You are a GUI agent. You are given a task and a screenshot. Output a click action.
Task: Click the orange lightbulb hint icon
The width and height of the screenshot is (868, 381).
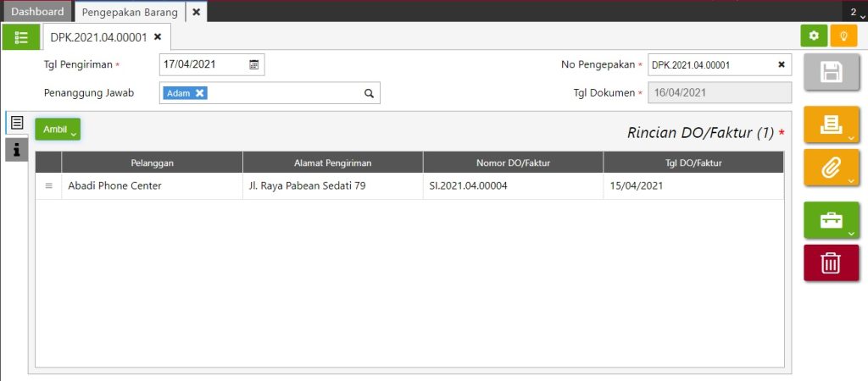click(843, 36)
